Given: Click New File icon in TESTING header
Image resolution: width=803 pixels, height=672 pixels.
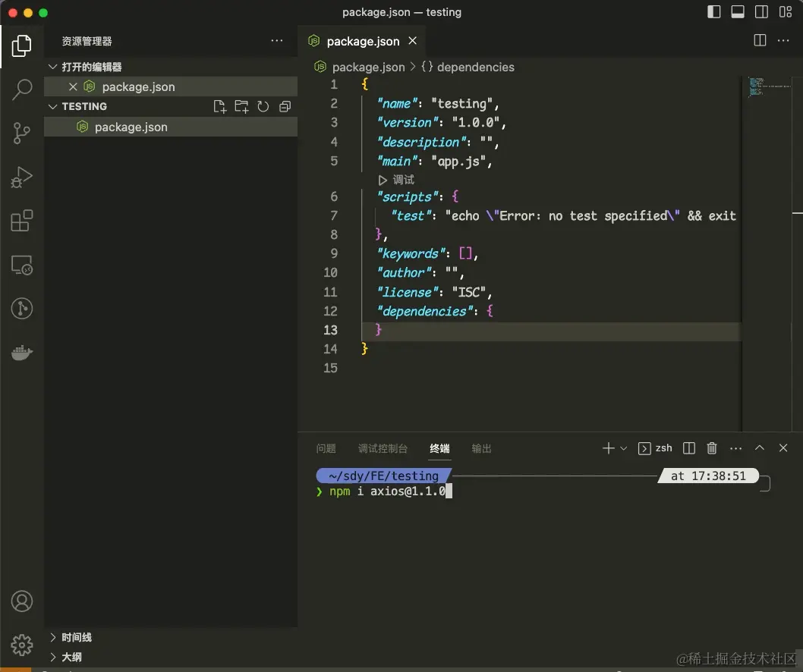Looking at the screenshot, I should pos(219,106).
